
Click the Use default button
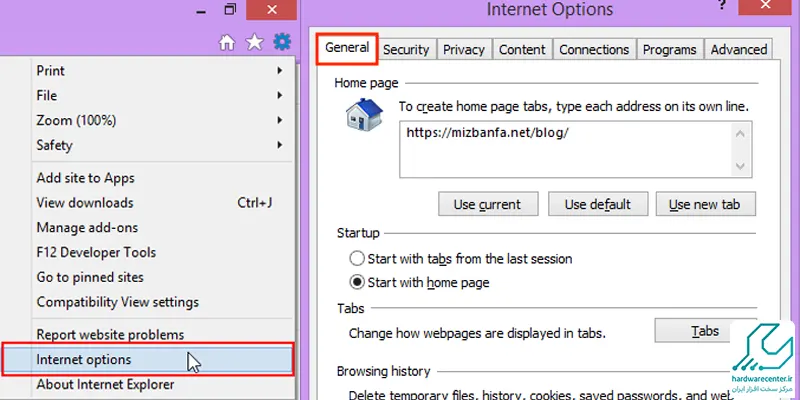(x=598, y=204)
